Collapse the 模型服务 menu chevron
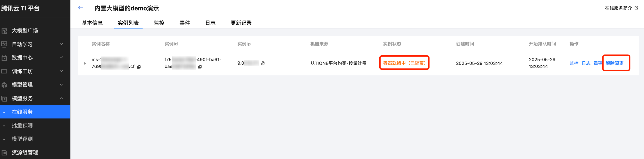644x159 pixels. pyautogui.click(x=61, y=98)
